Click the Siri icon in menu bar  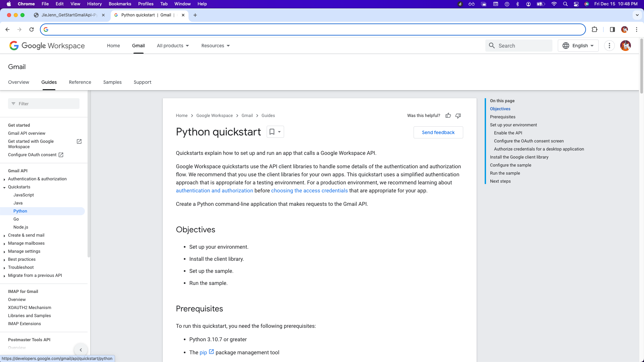tap(587, 4)
